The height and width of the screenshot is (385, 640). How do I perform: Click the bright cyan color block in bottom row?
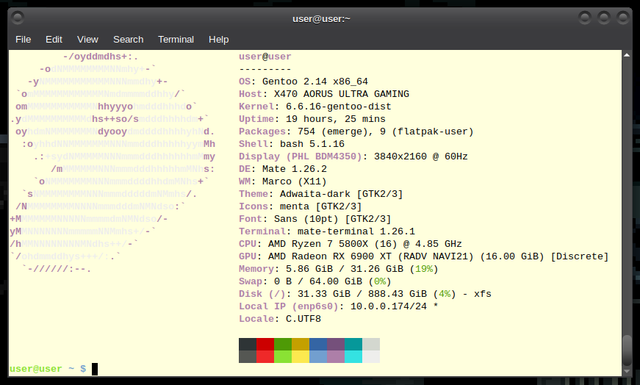pyautogui.click(x=353, y=356)
